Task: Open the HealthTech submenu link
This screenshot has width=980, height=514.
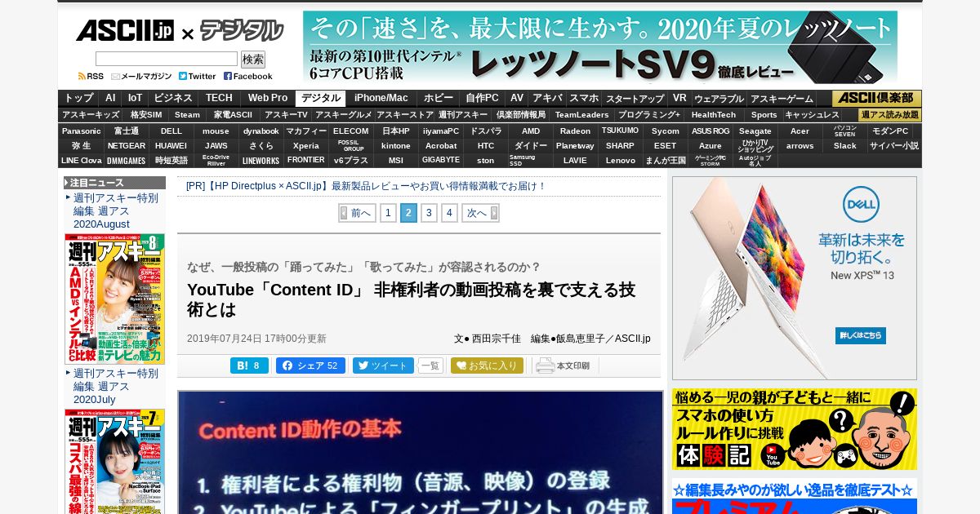Action: [714, 115]
